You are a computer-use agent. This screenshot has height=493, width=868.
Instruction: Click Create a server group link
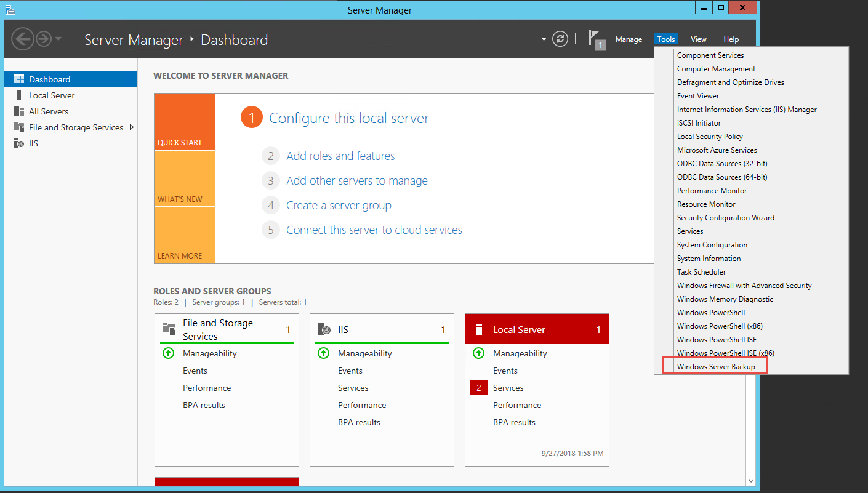pos(339,206)
